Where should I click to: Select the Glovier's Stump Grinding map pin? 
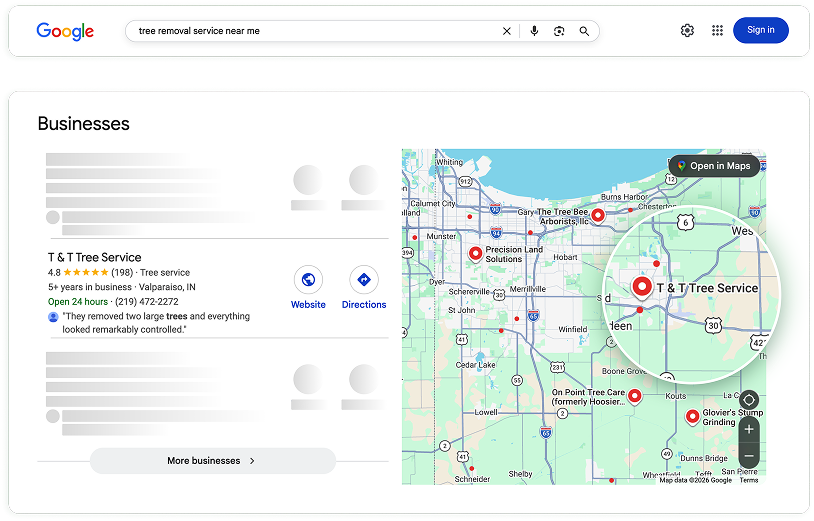(692, 416)
